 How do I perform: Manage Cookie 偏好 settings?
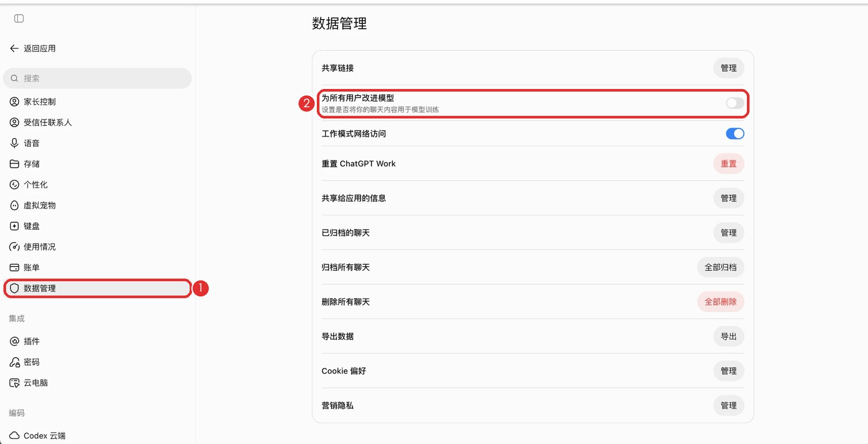[x=729, y=371]
